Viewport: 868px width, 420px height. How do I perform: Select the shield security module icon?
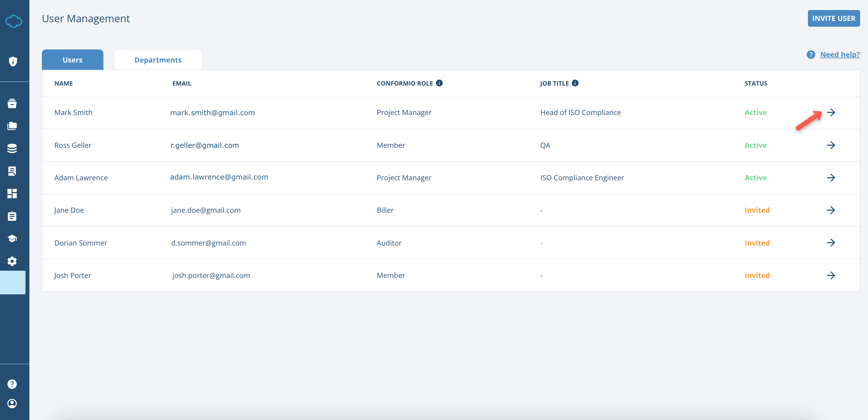click(x=13, y=62)
